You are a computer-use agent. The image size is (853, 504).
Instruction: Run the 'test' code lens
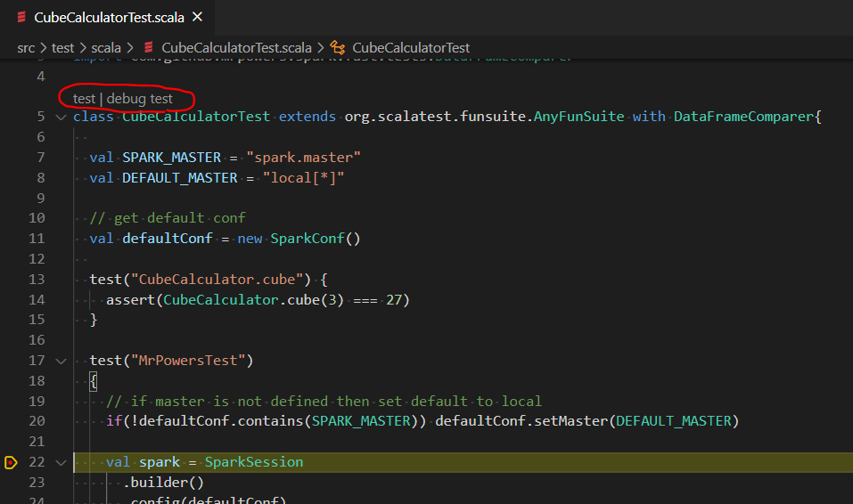coord(84,99)
